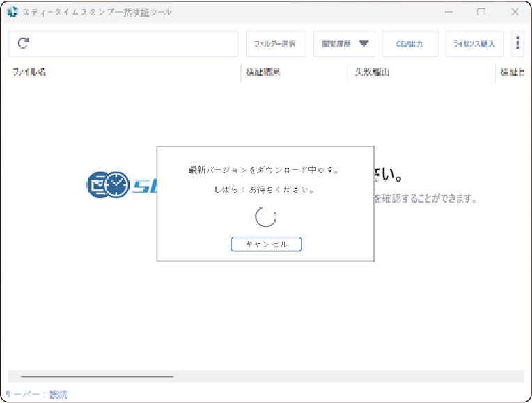Screen dimensions: 532x403
Task: Open the three-dot more options menu
Action: (517, 43)
